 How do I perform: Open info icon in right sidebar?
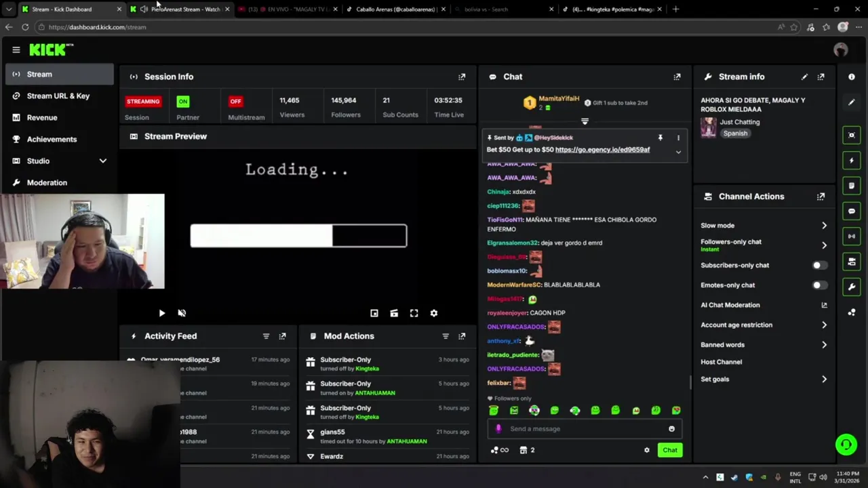(x=852, y=77)
